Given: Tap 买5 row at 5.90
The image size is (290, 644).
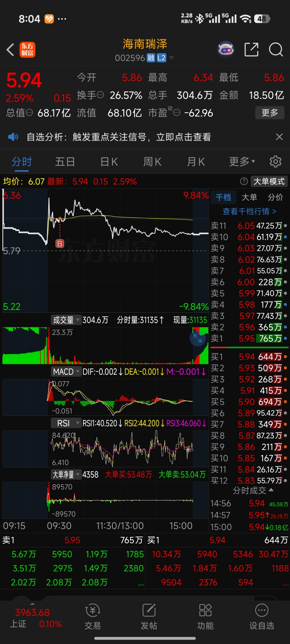Looking at the screenshot, I should [249, 402].
